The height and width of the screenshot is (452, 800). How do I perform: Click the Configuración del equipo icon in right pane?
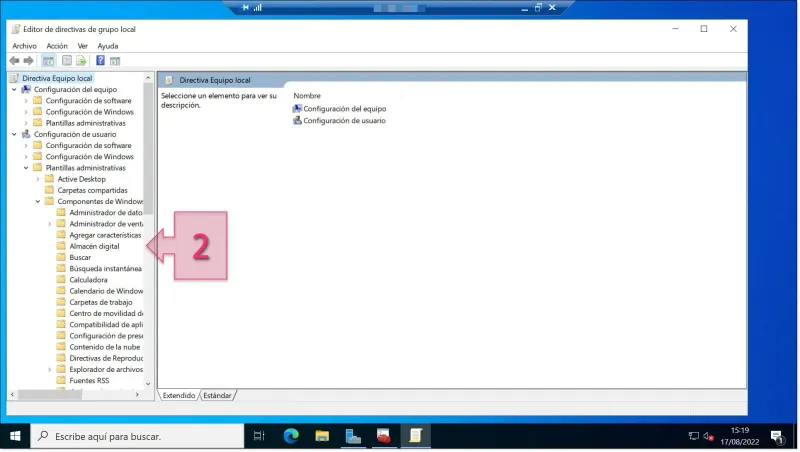coord(297,109)
